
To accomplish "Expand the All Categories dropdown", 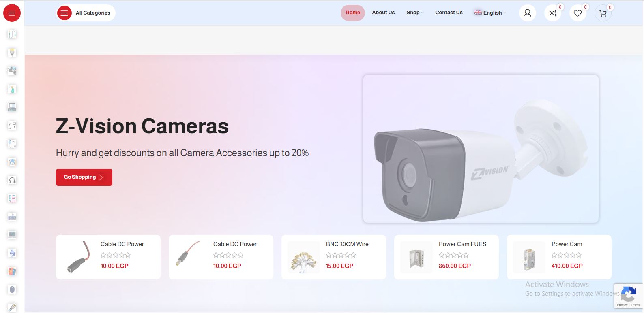I will [x=86, y=13].
